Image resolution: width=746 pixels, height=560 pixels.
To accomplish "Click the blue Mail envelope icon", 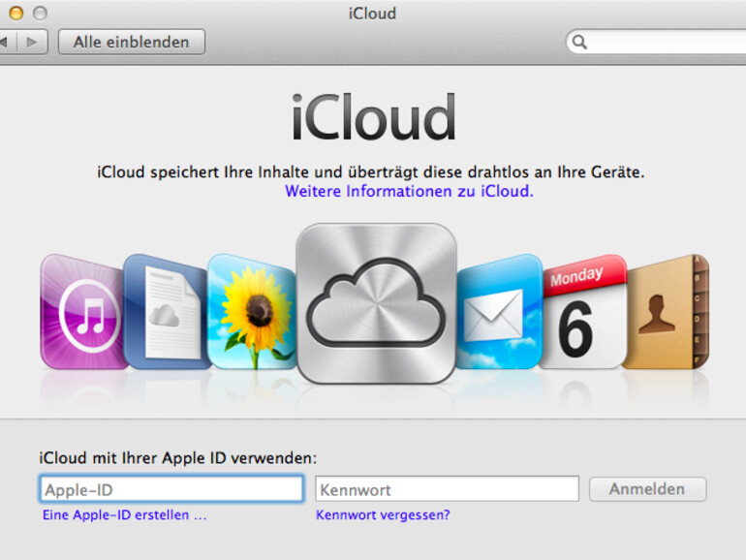I will [x=499, y=312].
